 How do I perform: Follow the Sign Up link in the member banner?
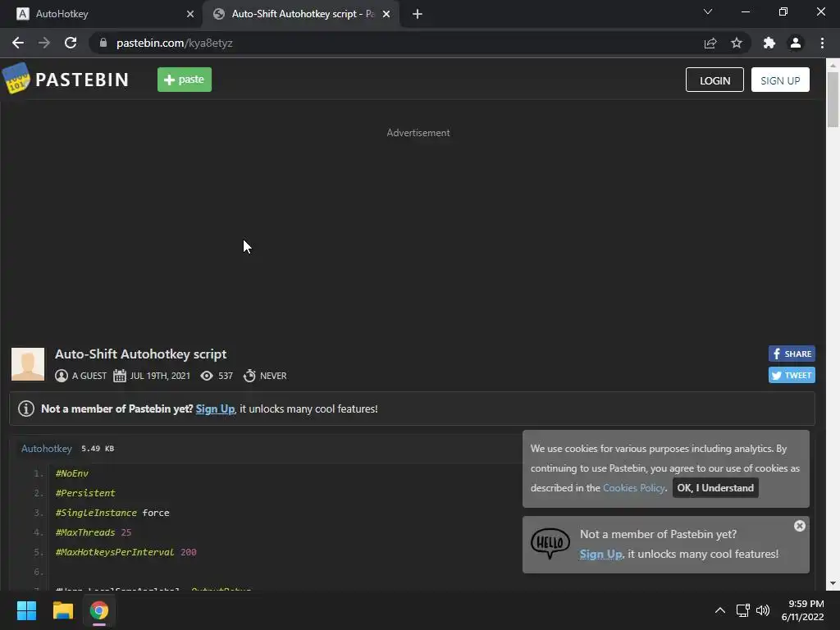point(215,409)
